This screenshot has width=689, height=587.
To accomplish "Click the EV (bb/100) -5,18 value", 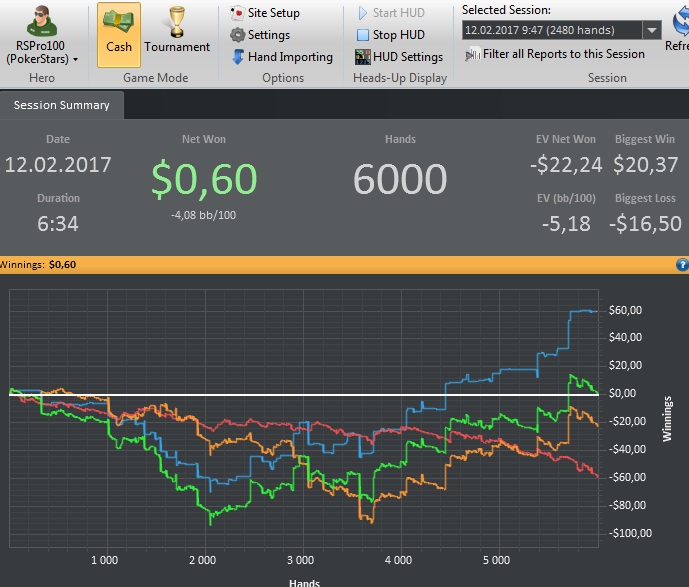I will tap(566, 224).
